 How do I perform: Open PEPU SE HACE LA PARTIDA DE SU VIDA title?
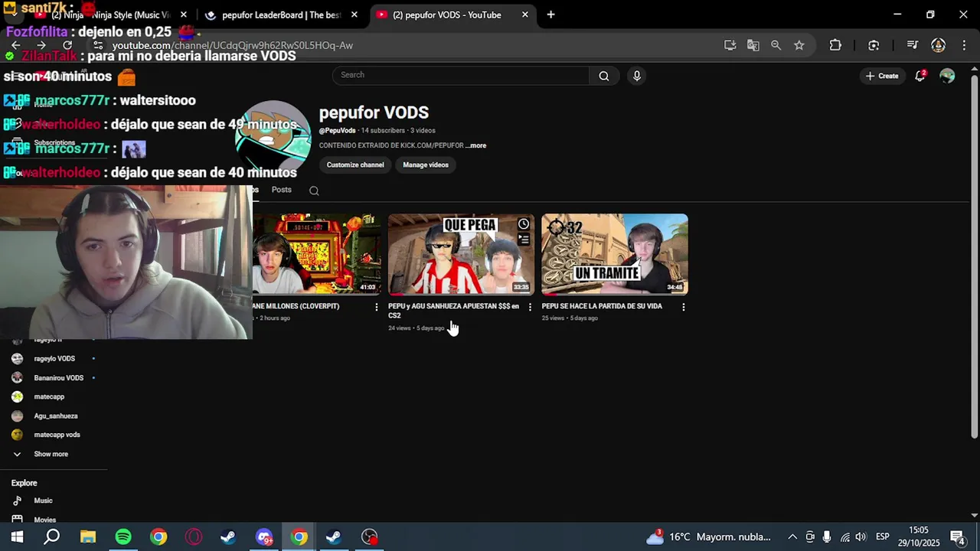point(602,306)
